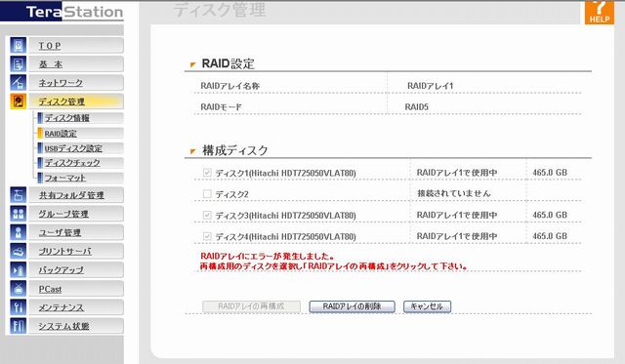This screenshot has width=625, height=364.
Task: Click the RAIDアレイ1 name value
Action: tap(430, 86)
